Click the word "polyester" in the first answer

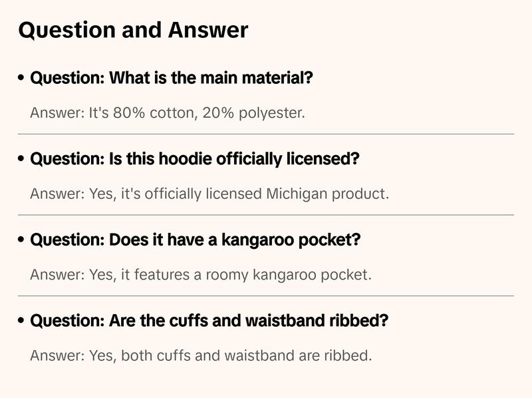click(273, 112)
